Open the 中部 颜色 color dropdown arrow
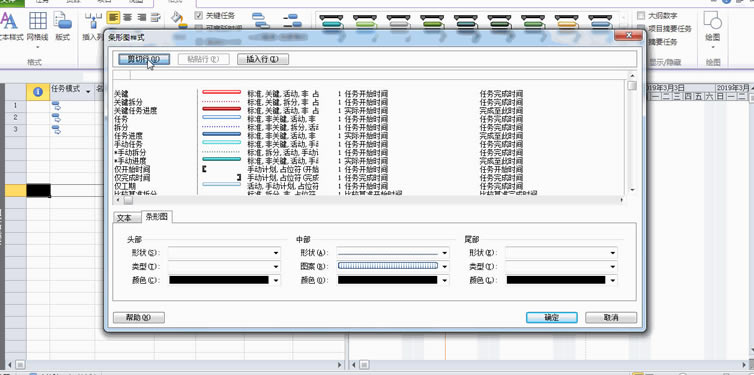The height and width of the screenshot is (375, 754). 445,280
